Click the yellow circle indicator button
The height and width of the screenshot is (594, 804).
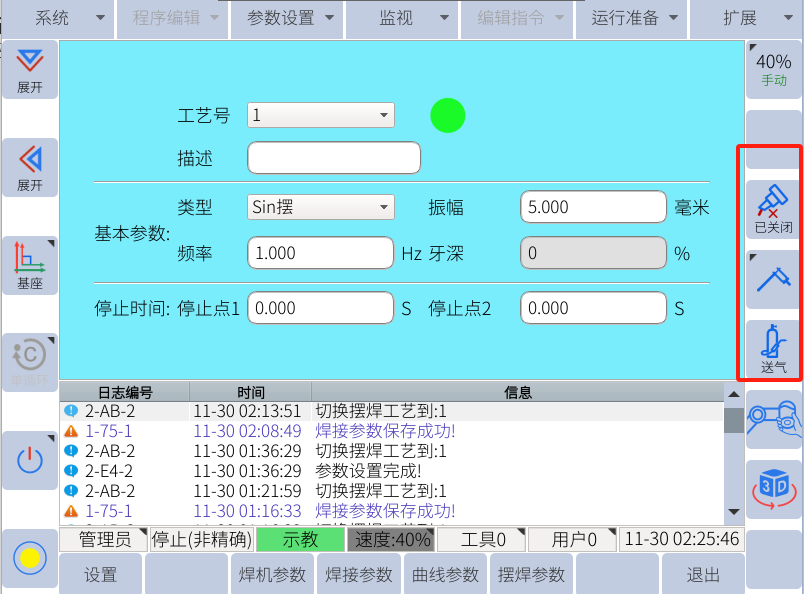point(30,558)
